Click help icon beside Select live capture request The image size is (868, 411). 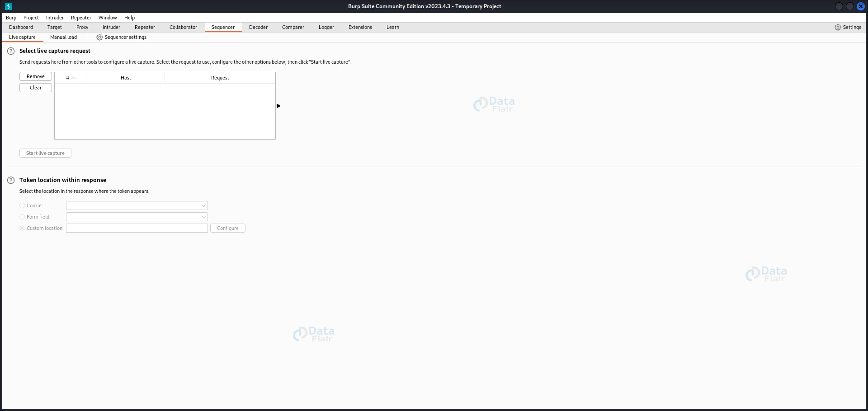[x=11, y=51]
